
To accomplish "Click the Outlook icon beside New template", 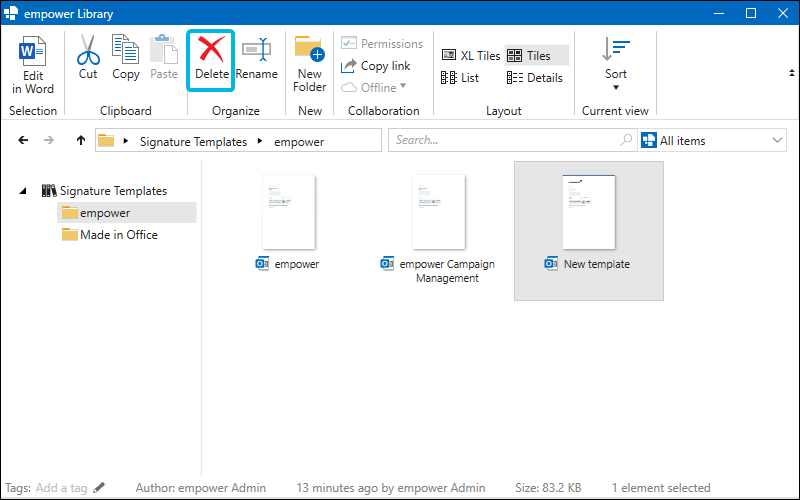I will coord(551,264).
